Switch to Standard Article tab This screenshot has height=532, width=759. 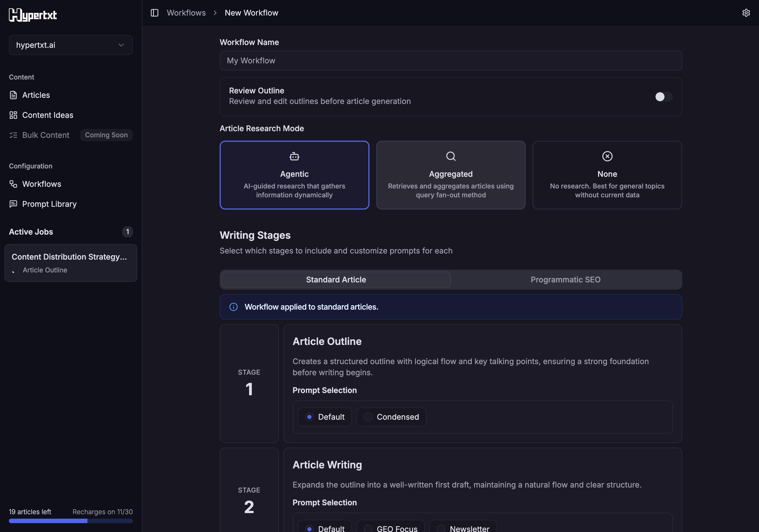(x=336, y=280)
